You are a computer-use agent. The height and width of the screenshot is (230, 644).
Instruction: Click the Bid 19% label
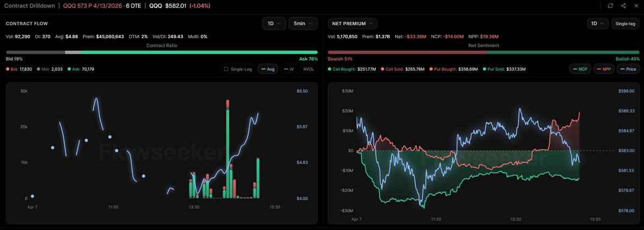pos(14,59)
